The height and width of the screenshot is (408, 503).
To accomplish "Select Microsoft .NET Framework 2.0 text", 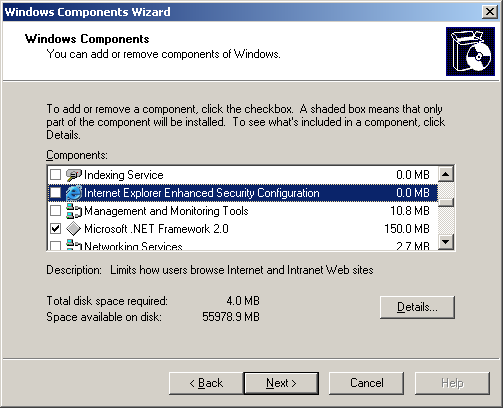I will [156, 229].
